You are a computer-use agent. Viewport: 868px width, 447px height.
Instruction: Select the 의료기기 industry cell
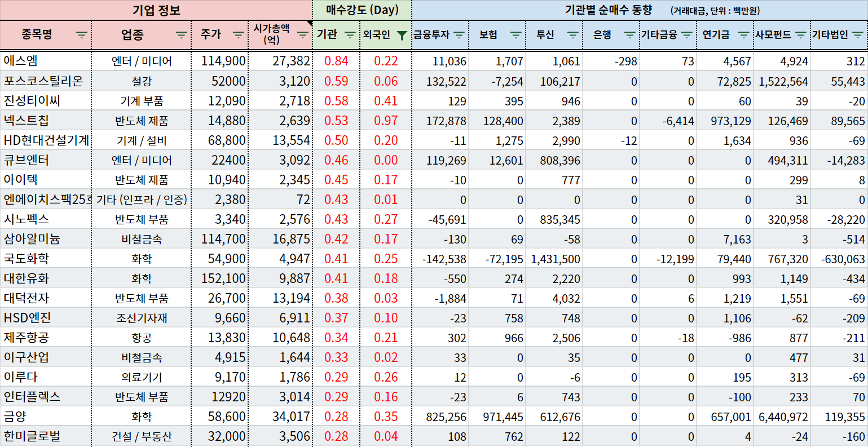142,377
